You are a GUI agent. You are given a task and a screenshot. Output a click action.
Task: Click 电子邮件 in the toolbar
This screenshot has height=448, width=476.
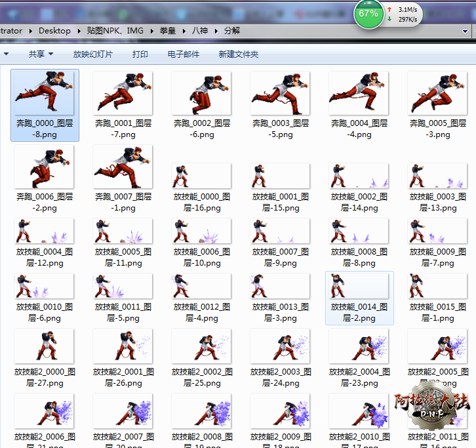tap(184, 54)
